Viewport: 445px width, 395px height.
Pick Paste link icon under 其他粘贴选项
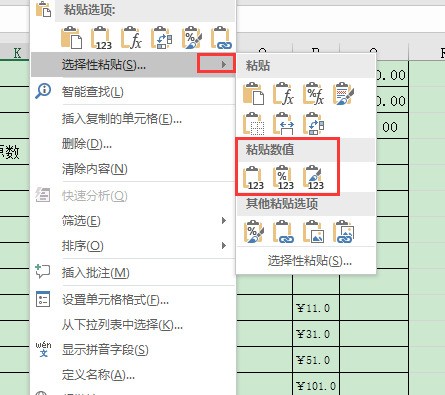[x=283, y=232]
